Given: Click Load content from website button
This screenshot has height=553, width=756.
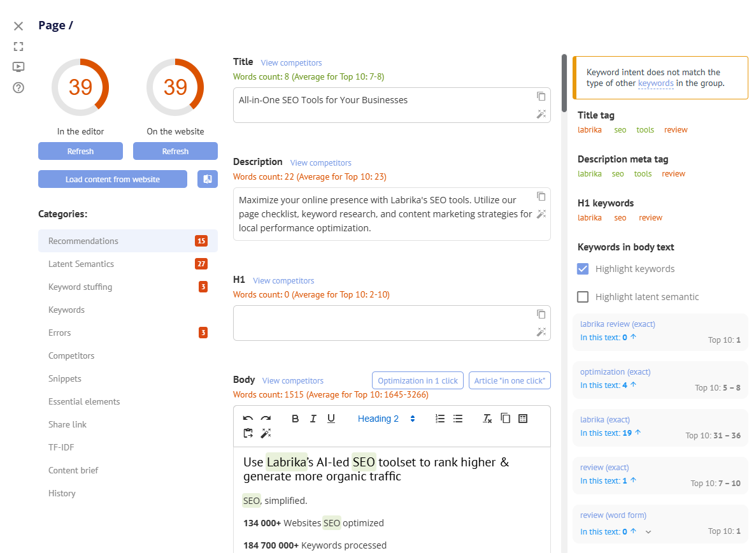Looking at the screenshot, I should tap(113, 179).
